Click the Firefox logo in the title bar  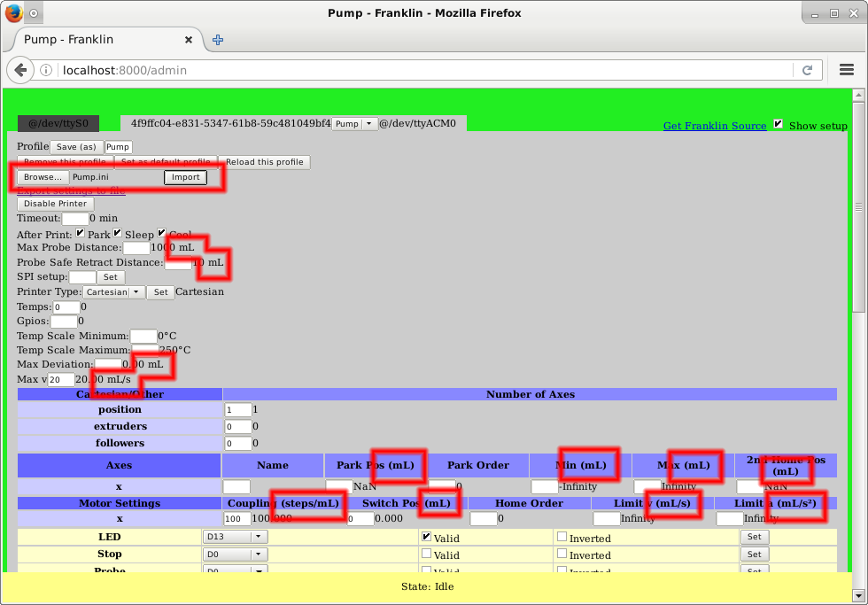12,13
